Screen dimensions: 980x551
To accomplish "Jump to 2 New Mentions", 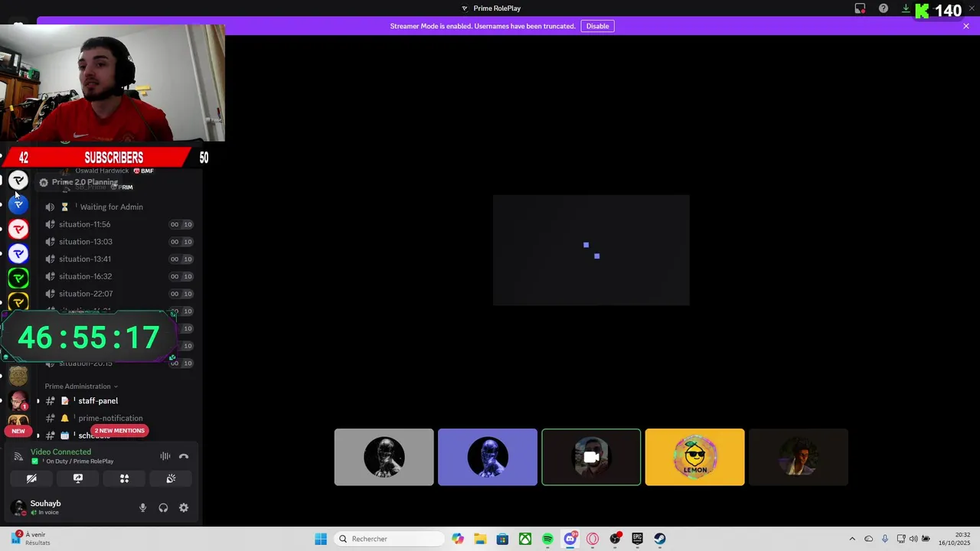I will (x=119, y=431).
